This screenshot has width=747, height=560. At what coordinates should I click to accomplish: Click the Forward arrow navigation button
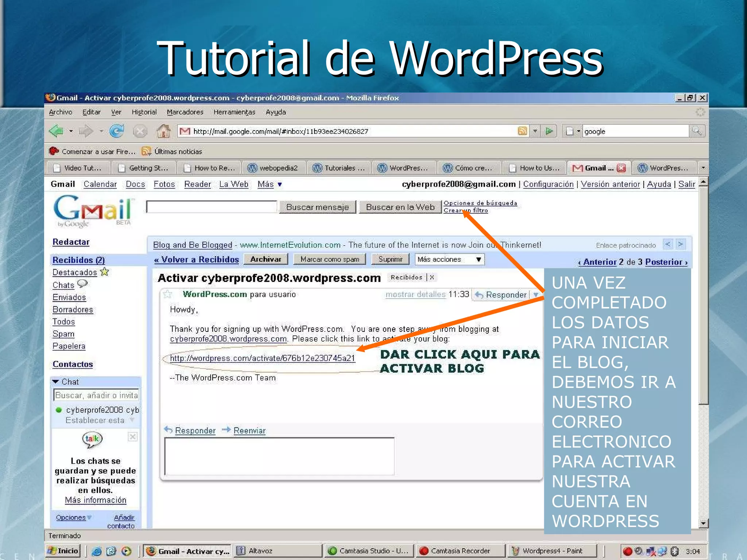[86, 131]
